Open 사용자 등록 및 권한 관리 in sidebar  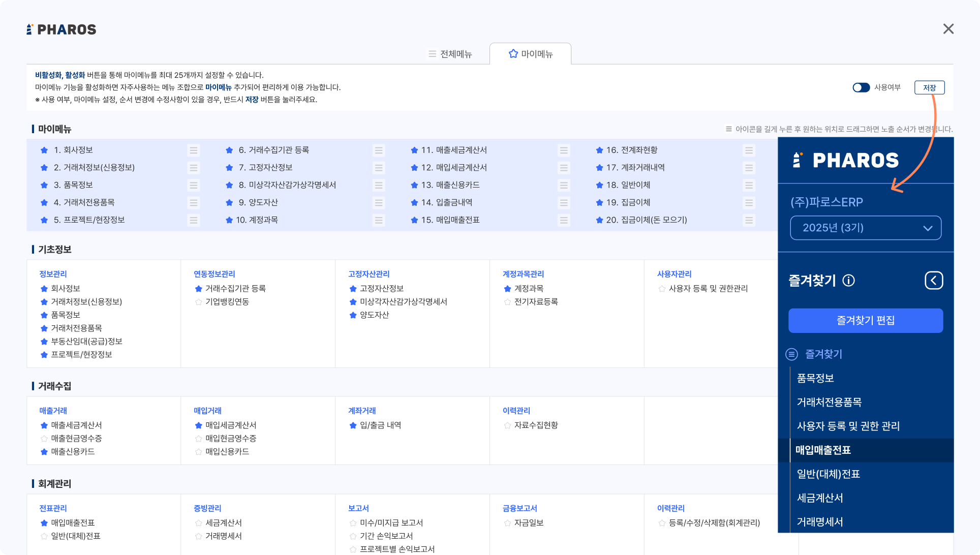click(x=848, y=426)
